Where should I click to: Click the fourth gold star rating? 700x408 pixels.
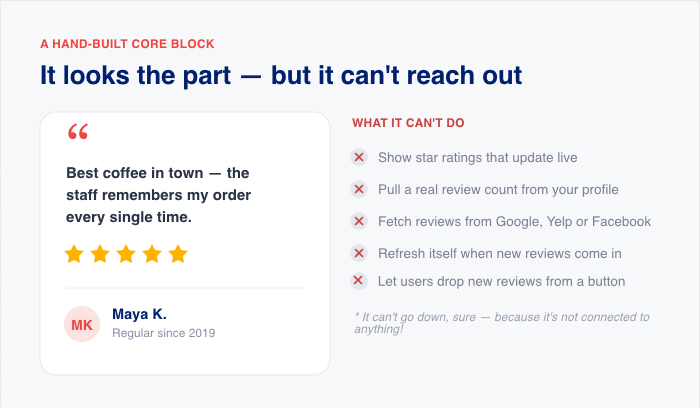[x=152, y=254]
